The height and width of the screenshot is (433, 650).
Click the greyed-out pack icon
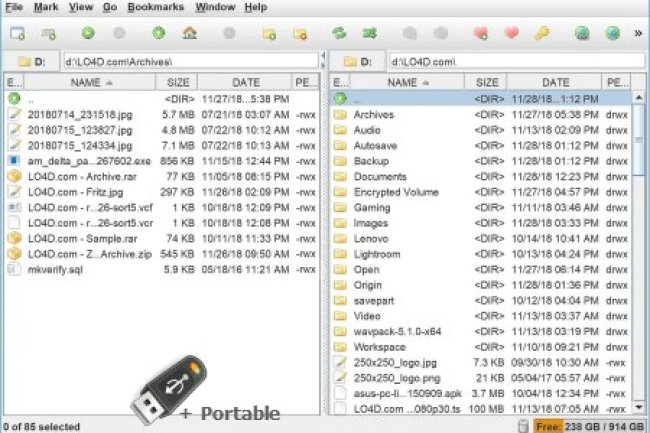410,33
